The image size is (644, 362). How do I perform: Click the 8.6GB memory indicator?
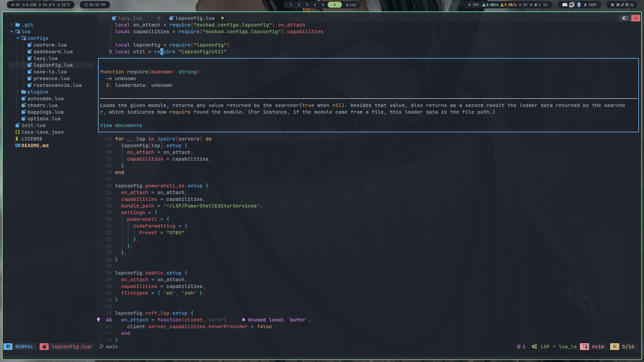click(29, 5)
